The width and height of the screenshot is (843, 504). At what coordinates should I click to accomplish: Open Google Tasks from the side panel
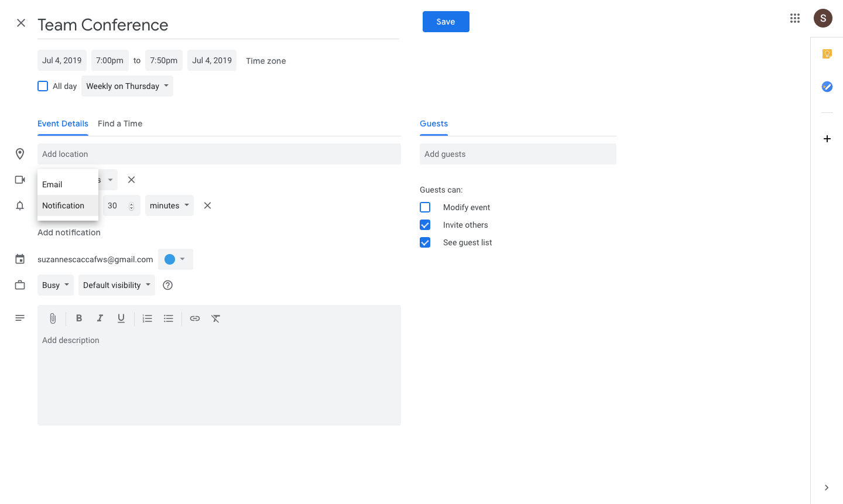[x=827, y=87]
